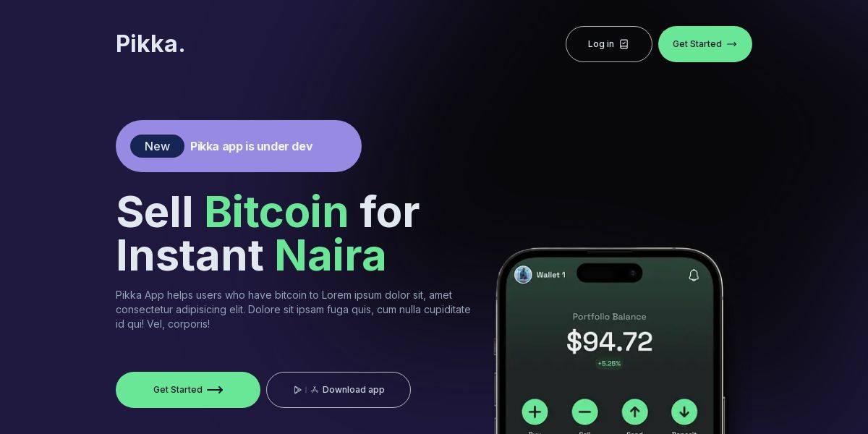868x434 pixels.
Task: Click the green up-arrow Send icon
Action: 634,412
